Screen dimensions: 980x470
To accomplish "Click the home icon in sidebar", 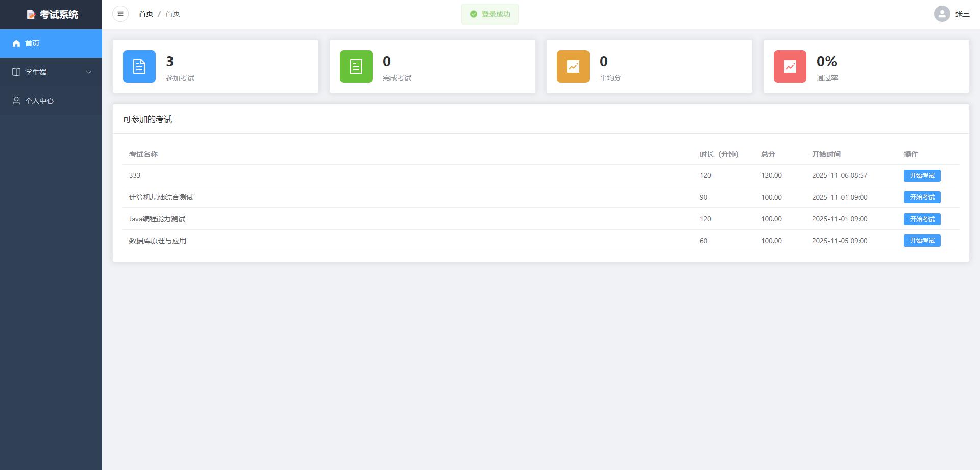I will [16, 43].
